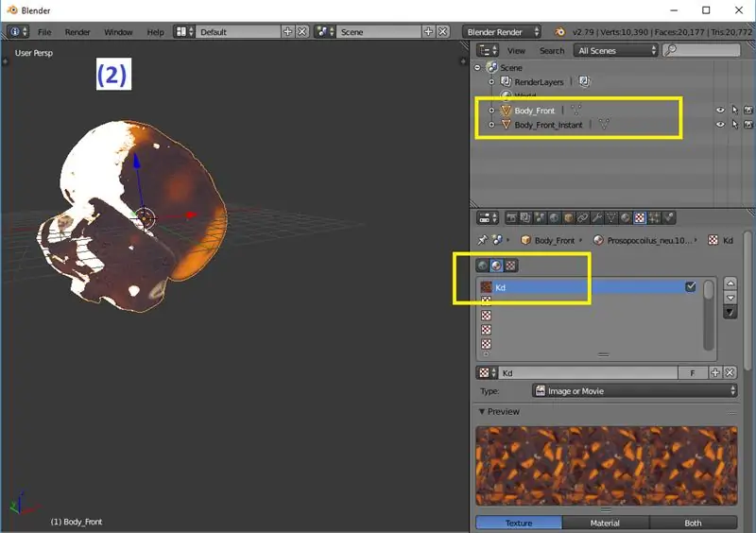Click the F fake user button
Viewport: 756px width, 533px height.
693,373
